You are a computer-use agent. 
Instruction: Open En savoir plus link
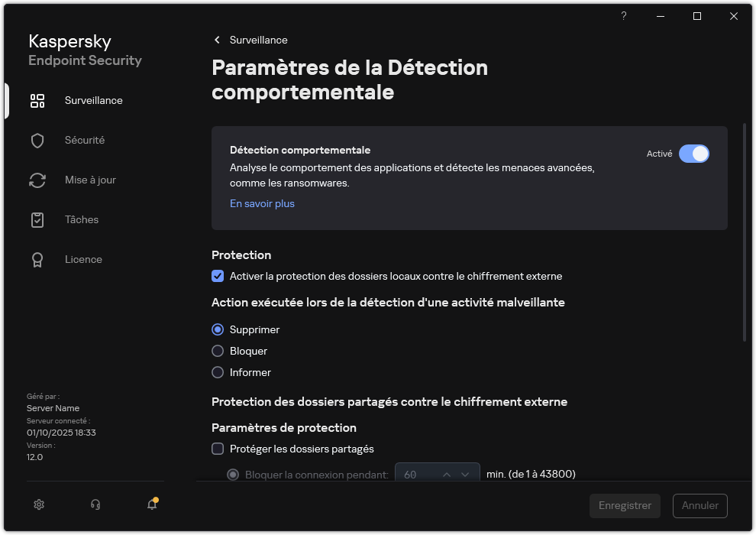click(x=262, y=204)
